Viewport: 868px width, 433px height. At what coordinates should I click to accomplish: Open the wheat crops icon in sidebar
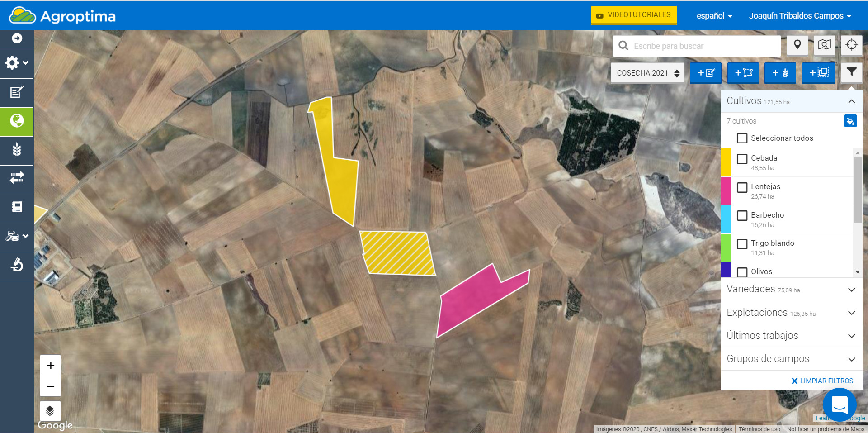click(17, 150)
